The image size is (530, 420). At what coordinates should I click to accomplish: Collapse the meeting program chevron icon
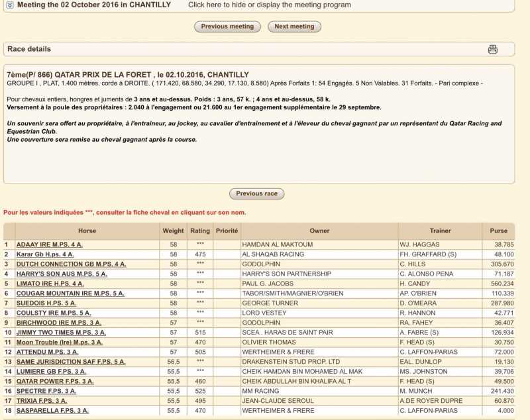tap(9, 5)
